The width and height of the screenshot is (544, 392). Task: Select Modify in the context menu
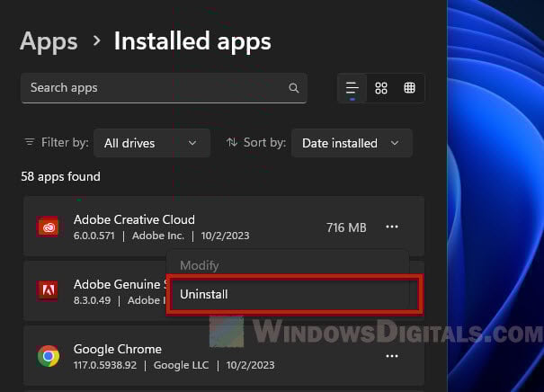[x=288, y=265]
